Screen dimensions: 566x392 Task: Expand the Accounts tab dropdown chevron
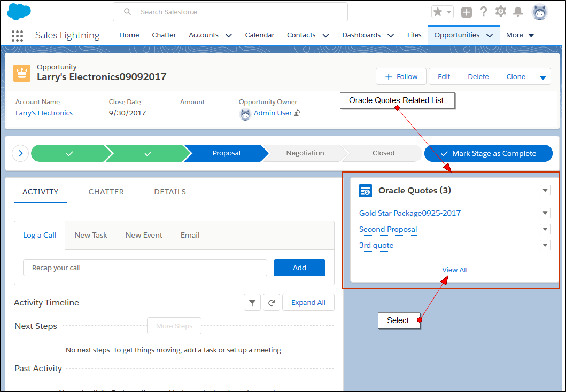tap(229, 35)
